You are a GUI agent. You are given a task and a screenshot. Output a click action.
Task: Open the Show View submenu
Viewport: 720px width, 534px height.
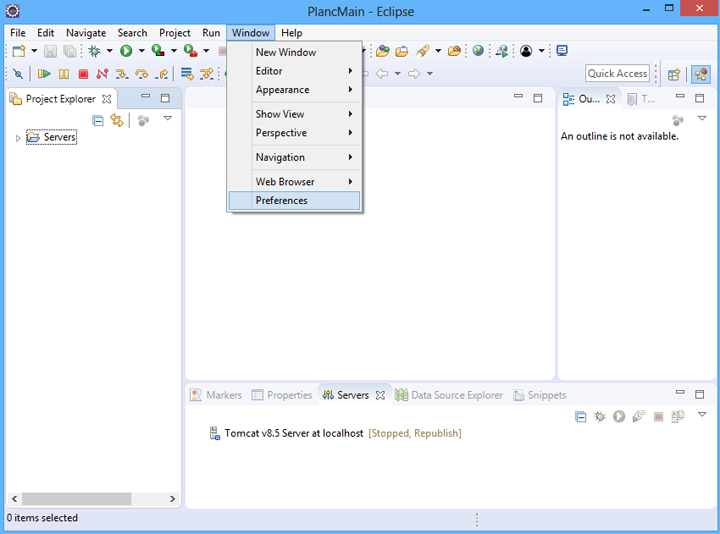[280, 114]
